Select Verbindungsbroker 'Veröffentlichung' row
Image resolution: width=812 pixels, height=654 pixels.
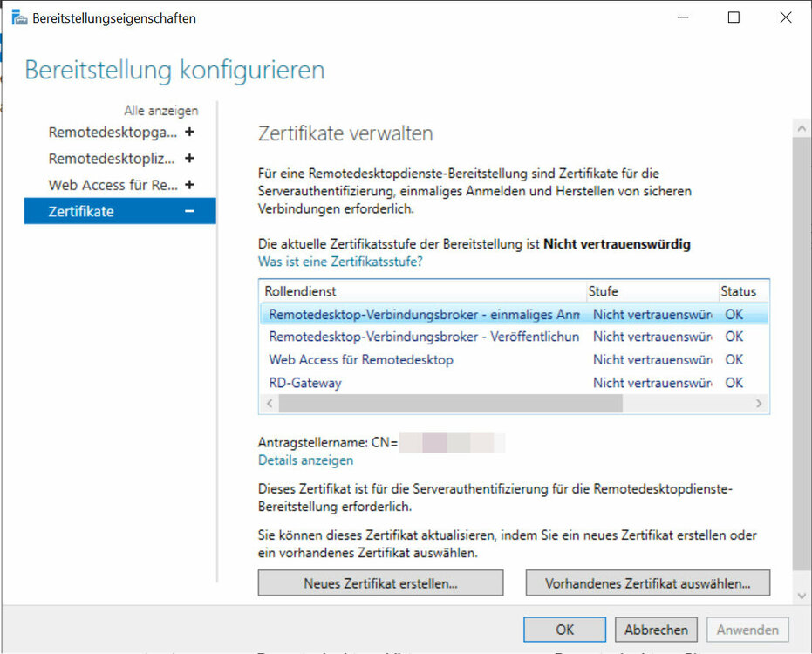pyautogui.click(x=424, y=337)
